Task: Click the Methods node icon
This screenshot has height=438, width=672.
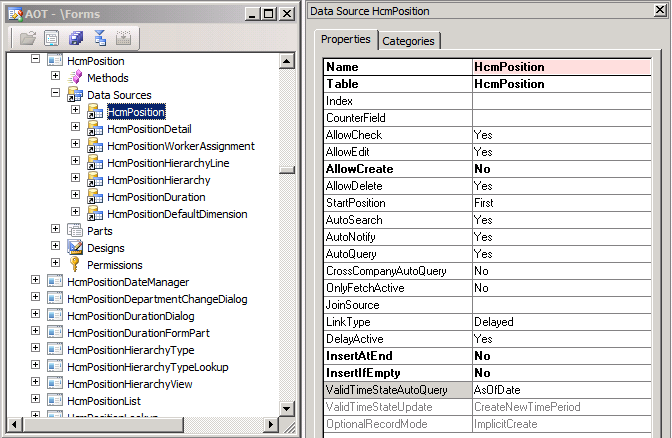Action: [75, 78]
